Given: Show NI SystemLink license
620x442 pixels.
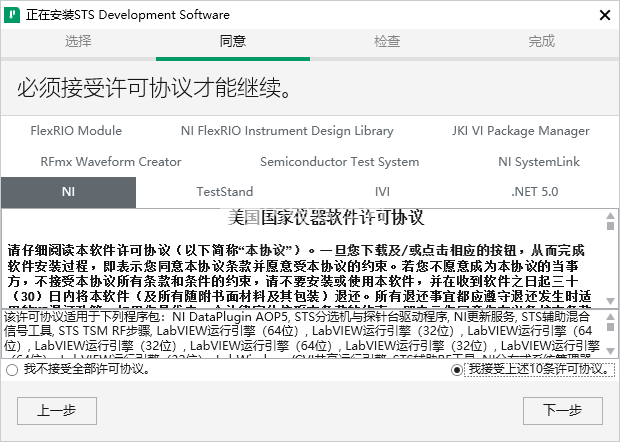Looking at the screenshot, I should pyautogui.click(x=539, y=162).
